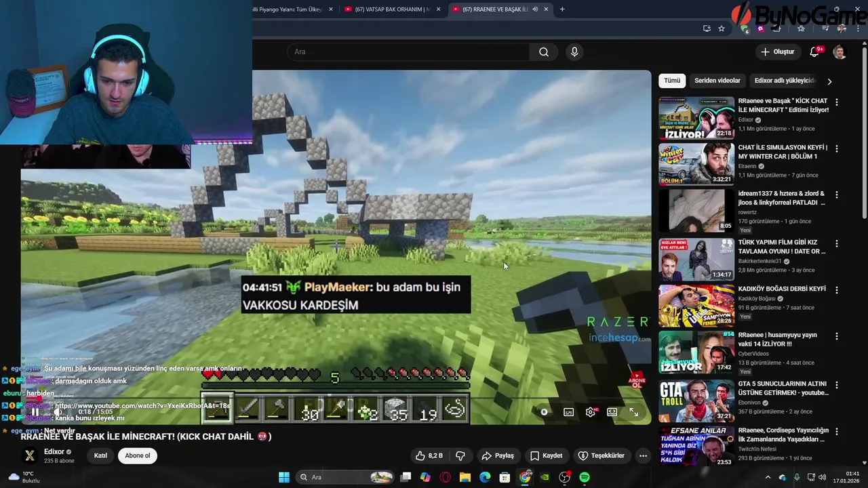
Task: Open Edixor channel avatar
Action: (30, 455)
